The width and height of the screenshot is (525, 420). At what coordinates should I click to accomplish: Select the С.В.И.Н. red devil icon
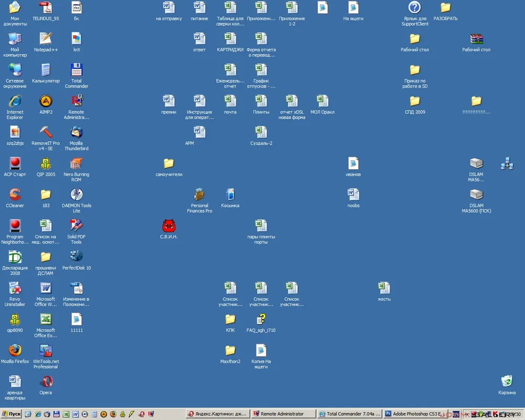click(x=169, y=226)
